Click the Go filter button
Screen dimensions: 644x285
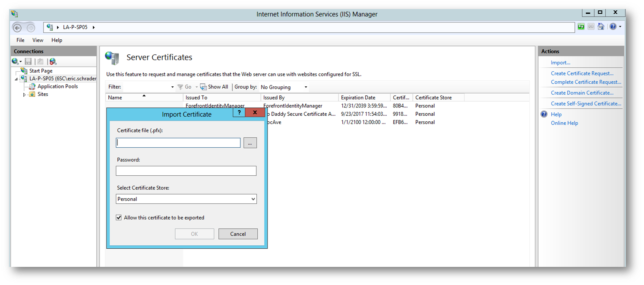point(184,87)
